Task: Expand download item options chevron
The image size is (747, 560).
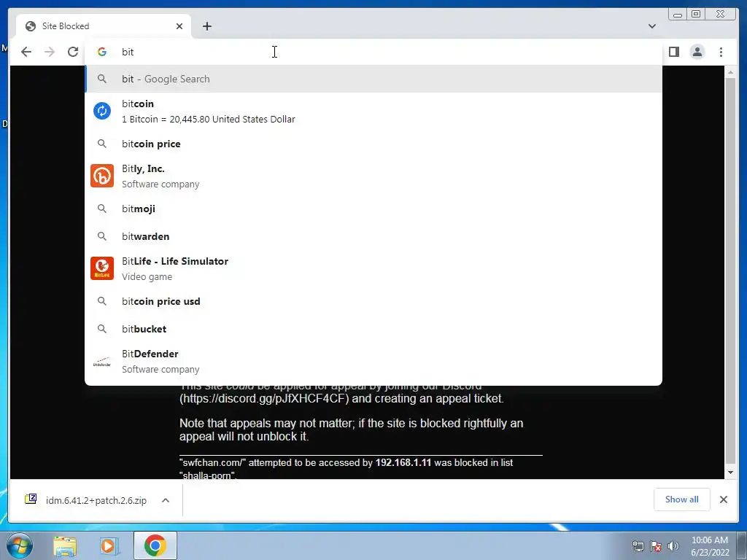Action: pyautogui.click(x=166, y=500)
